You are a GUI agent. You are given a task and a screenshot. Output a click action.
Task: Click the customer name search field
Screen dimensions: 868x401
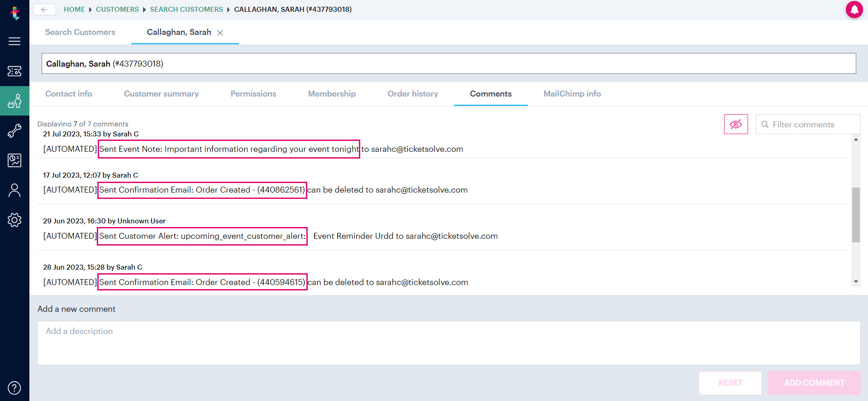point(448,63)
